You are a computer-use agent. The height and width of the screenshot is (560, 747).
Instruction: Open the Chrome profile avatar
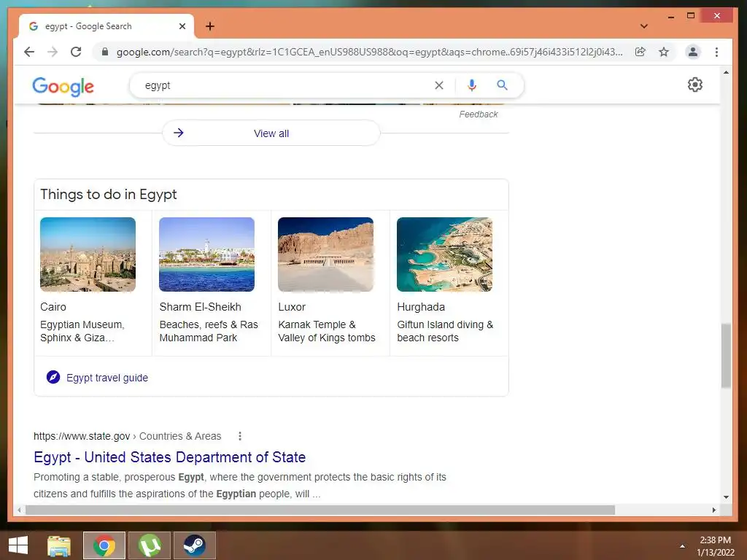693,52
